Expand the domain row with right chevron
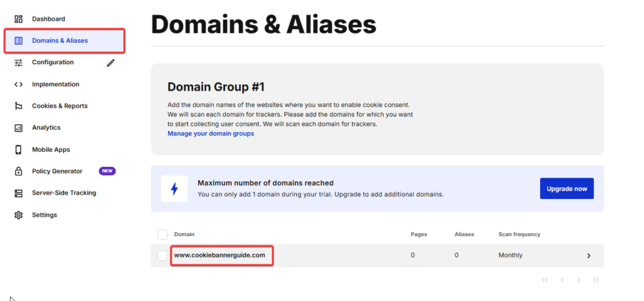Image resolution: width=644 pixels, height=301 pixels. coord(589,256)
